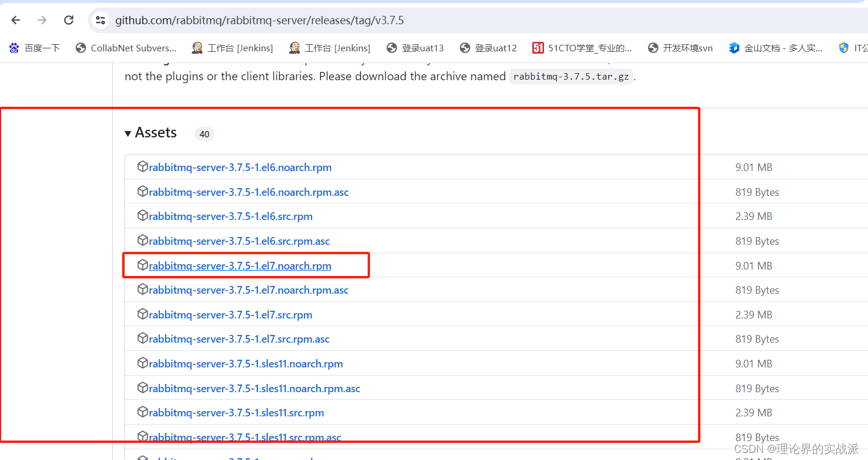Open the 金山文档 bookmark
Screen dimensions: 868x460
point(775,48)
